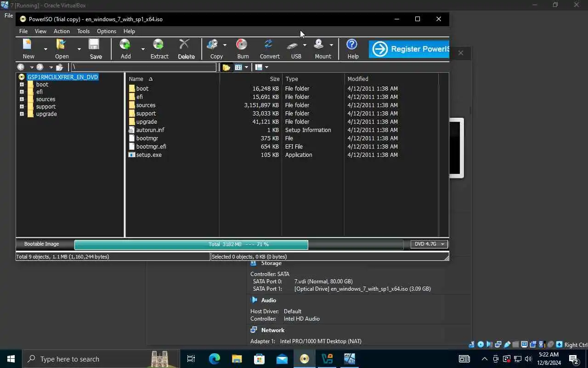Open File Explorer from the taskbar

coord(237,359)
